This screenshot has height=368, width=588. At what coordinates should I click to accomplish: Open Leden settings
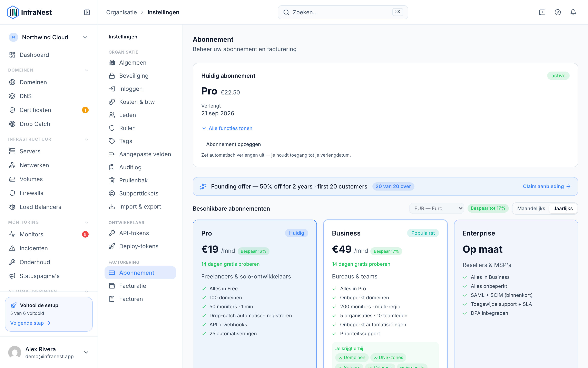(x=140, y=115)
